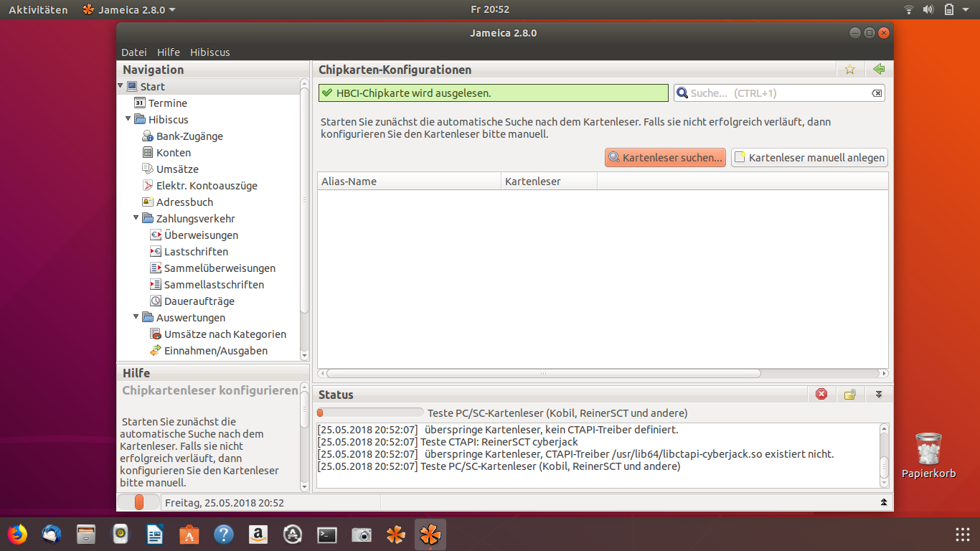
Task: Open Rhythmbox speaker icon in the dock
Action: (x=121, y=534)
